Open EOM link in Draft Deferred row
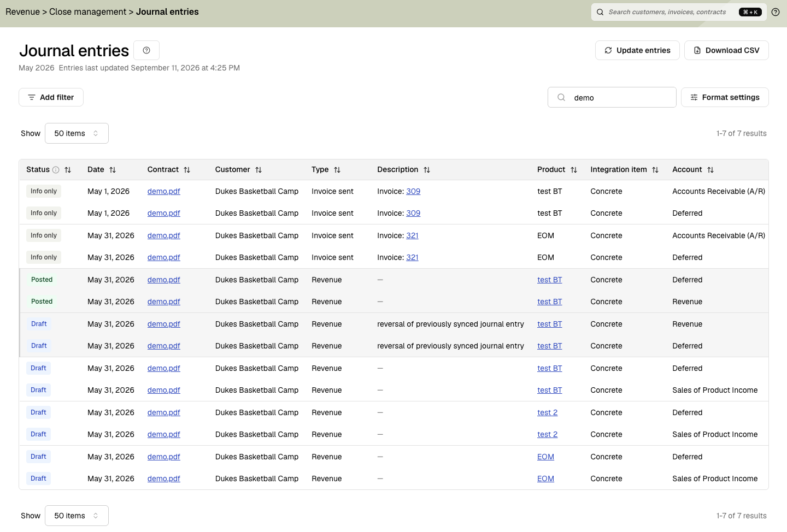Viewport: 787px width, 532px height. click(x=545, y=457)
